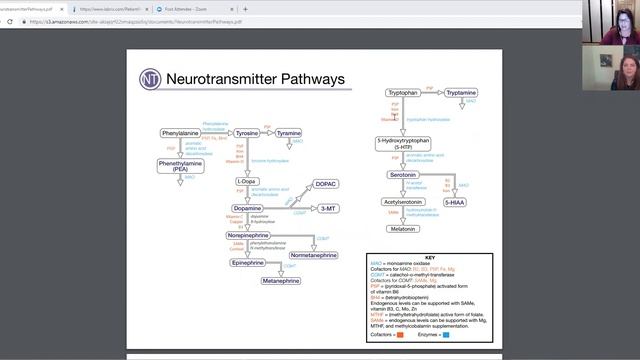Click the COMT label near Normetanephrine arrow
640x360 pixels.
323,238
